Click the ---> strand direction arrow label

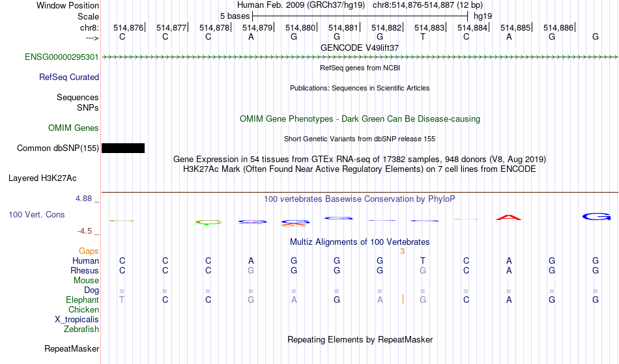pyautogui.click(x=93, y=38)
